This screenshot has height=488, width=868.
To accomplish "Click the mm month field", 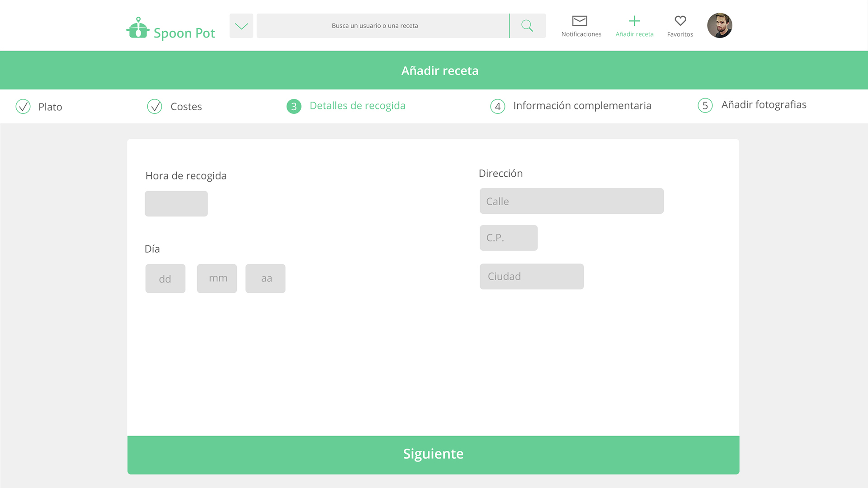I will [x=217, y=278].
